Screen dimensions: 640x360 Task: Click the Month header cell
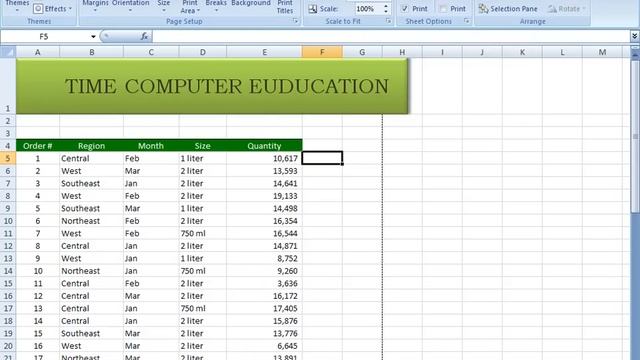(151, 146)
